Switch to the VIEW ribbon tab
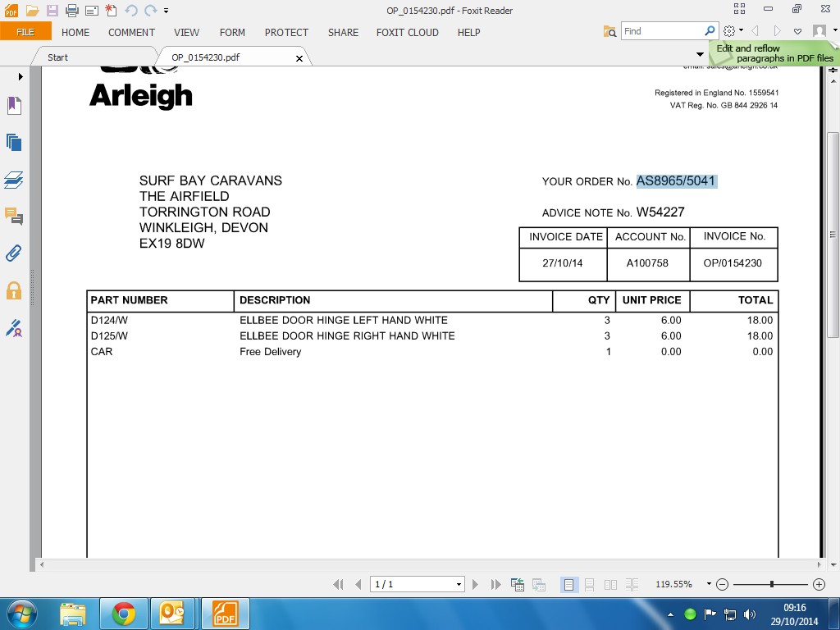 (186, 32)
